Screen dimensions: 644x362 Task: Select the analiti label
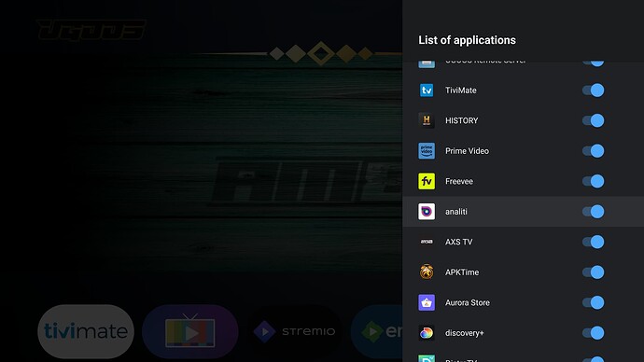456,212
